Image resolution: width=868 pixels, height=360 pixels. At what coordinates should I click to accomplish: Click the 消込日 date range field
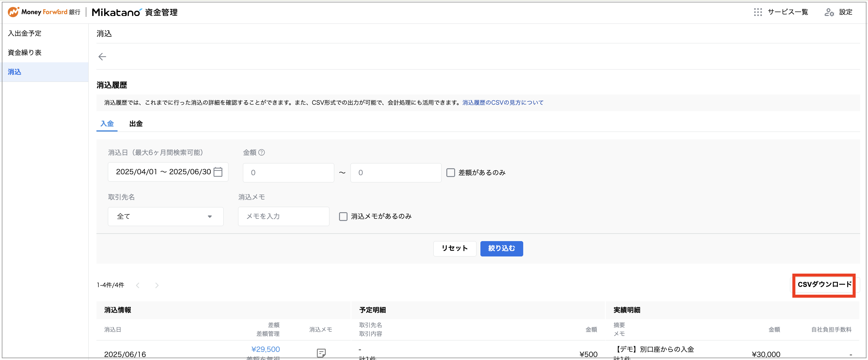[168, 172]
